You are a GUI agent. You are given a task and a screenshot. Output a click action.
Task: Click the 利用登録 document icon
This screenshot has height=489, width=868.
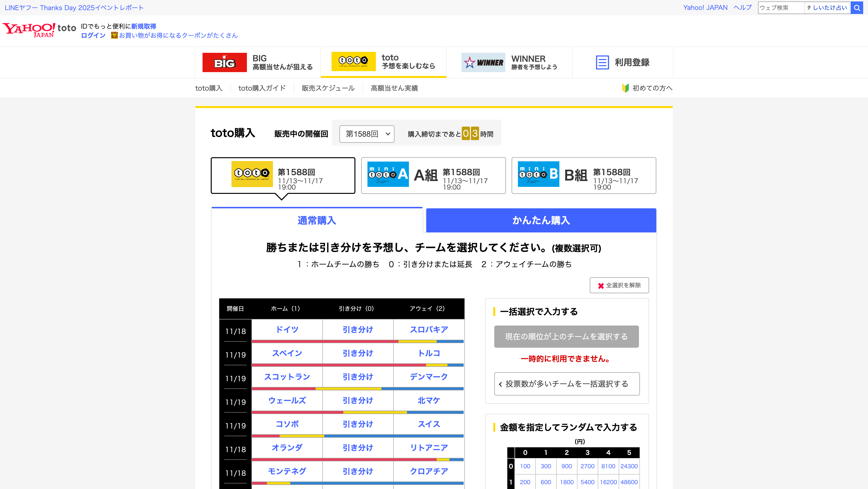[x=602, y=62]
